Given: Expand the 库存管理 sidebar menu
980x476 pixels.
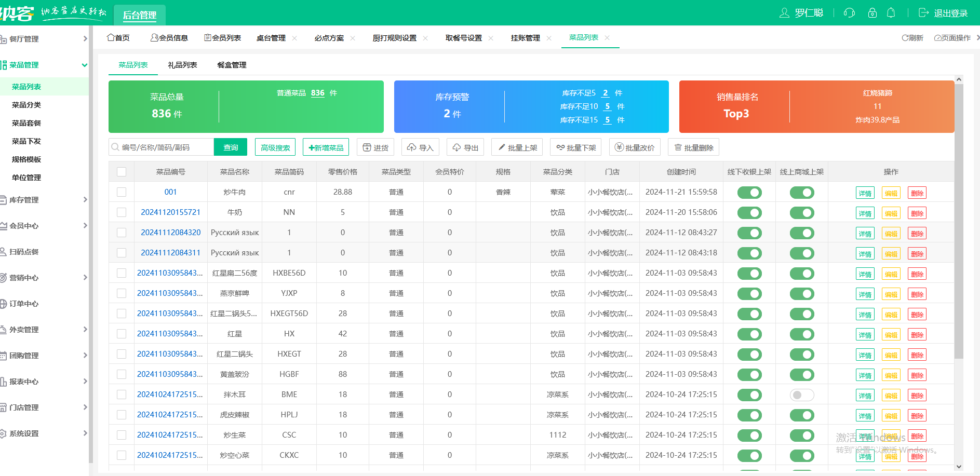Looking at the screenshot, I should pyautogui.click(x=44, y=200).
